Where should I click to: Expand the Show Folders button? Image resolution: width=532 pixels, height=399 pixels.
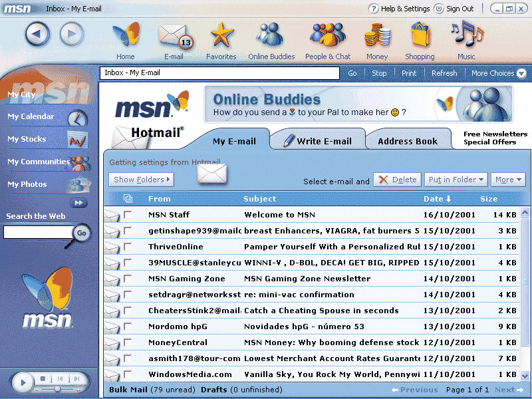(x=141, y=180)
